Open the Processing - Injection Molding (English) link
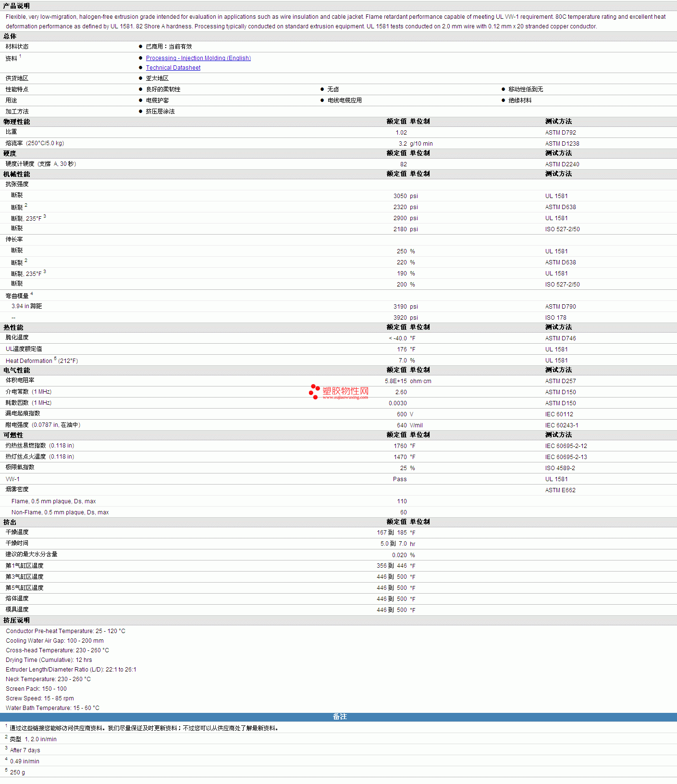This screenshot has height=784, width=677. point(198,58)
